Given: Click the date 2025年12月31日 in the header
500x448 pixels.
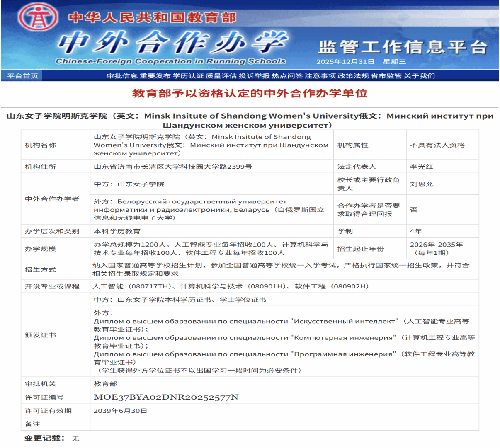Looking at the screenshot, I should pos(345,62).
